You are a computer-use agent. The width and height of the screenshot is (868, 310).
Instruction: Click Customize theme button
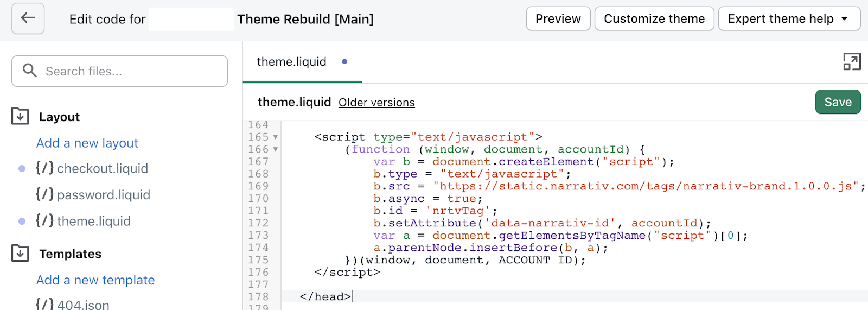click(654, 18)
